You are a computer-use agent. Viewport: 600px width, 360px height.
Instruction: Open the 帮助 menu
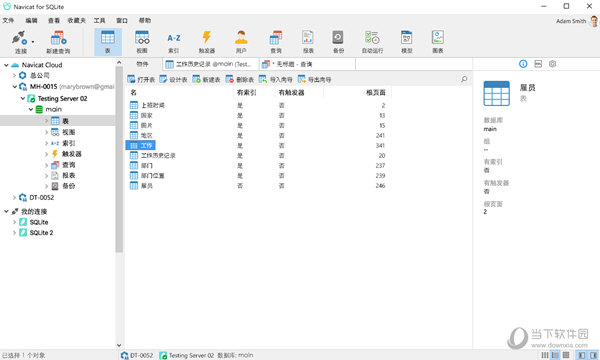pyautogui.click(x=145, y=20)
